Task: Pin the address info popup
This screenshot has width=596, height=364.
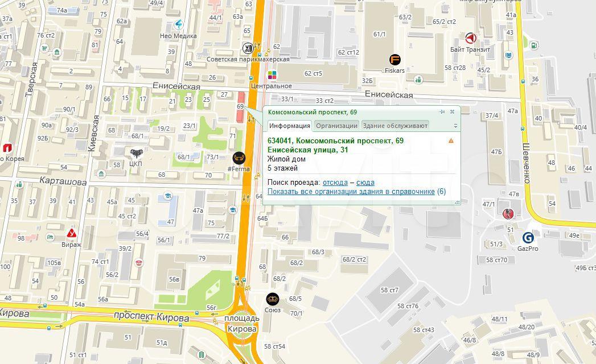Action: click(442, 111)
